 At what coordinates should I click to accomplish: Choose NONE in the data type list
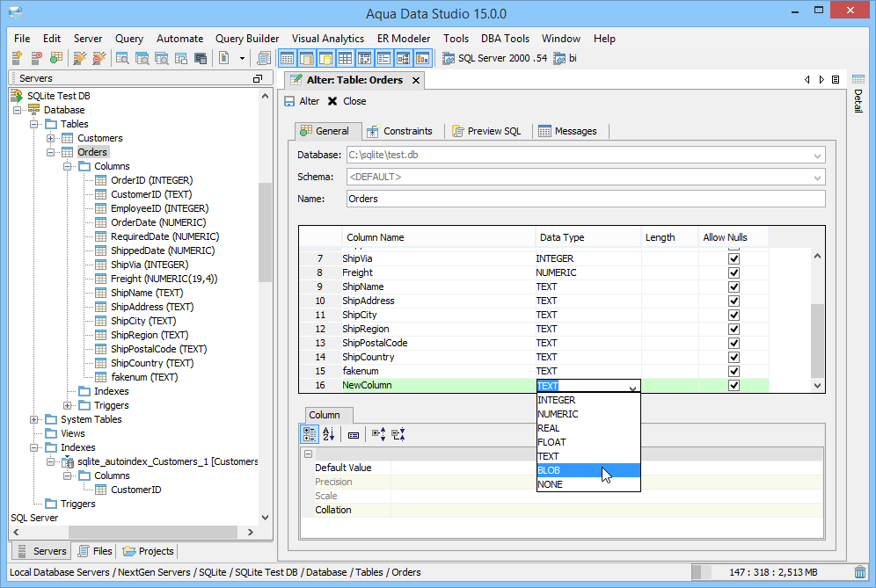point(588,484)
